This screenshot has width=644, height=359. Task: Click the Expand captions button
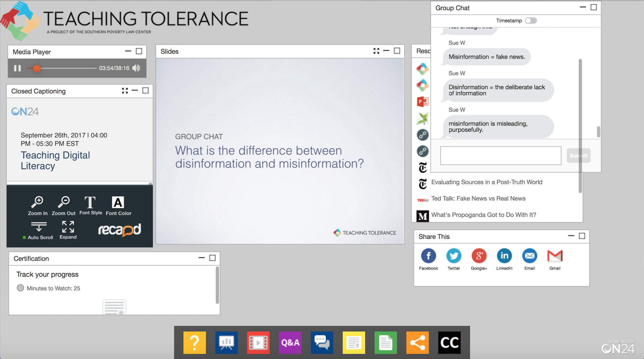tap(68, 230)
